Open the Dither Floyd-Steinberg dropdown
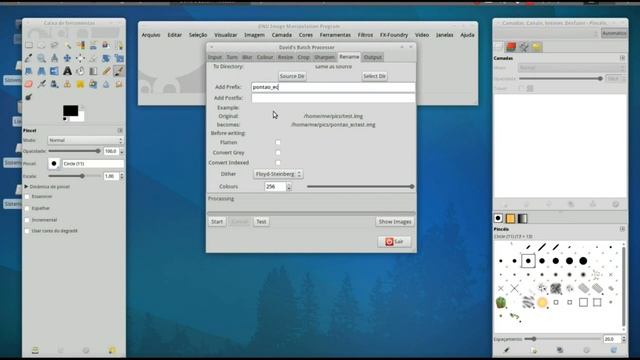The height and width of the screenshot is (360, 640). (278, 174)
